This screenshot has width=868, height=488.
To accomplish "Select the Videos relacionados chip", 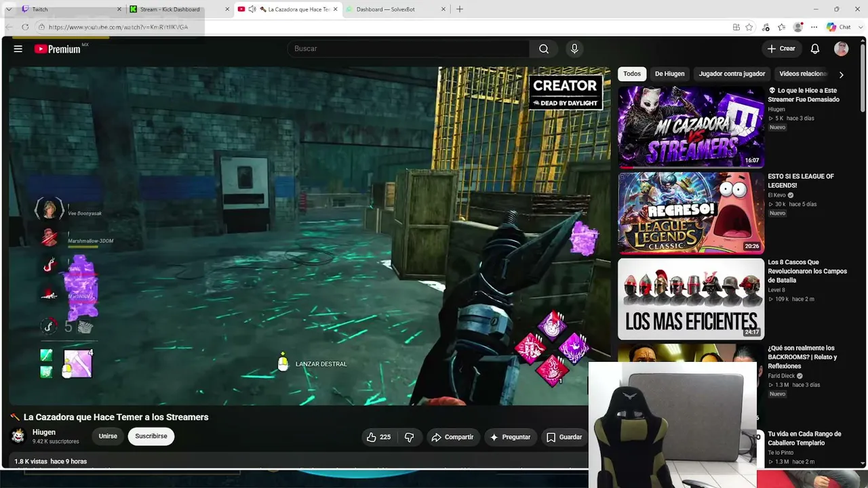I will point(803,74).
